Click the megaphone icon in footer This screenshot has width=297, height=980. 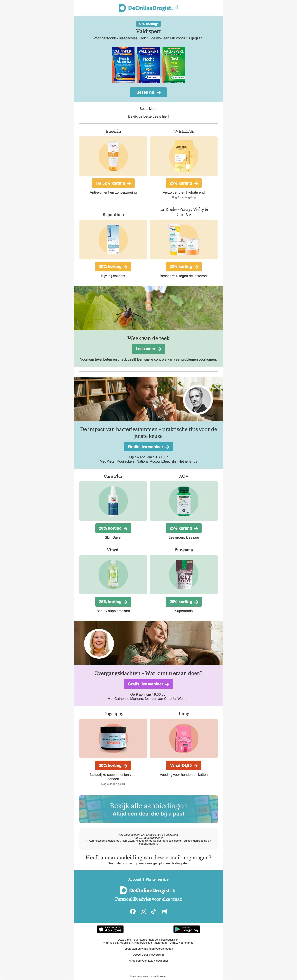click(x=164, y=911)
